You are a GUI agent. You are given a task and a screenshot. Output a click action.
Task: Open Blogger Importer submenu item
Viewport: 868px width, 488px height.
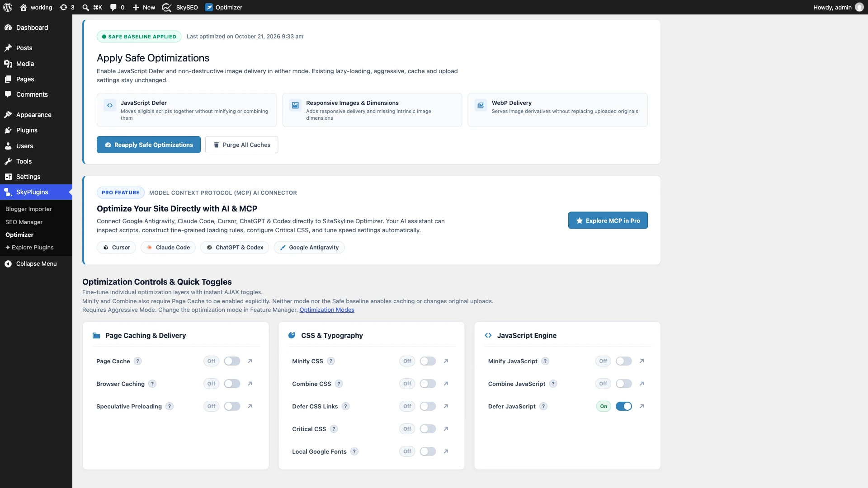click(28, 209)
